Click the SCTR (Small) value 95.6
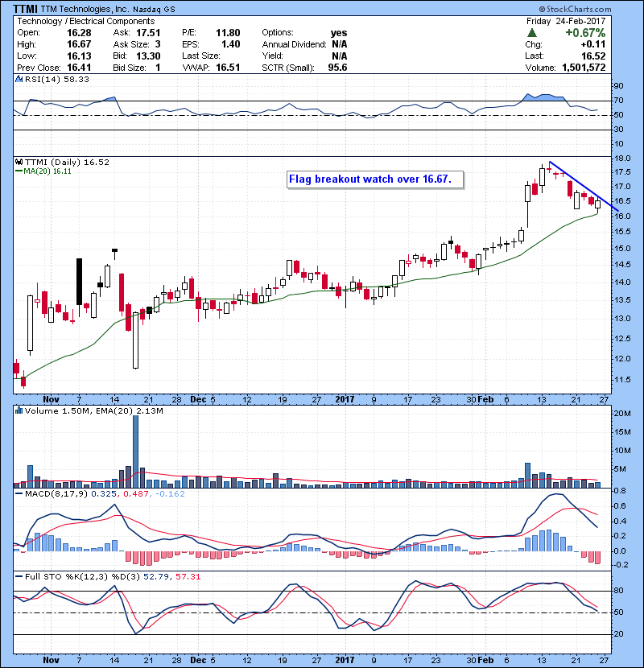Screen dimensions: 644x668 pyautogui.click(x=337, y=68)
